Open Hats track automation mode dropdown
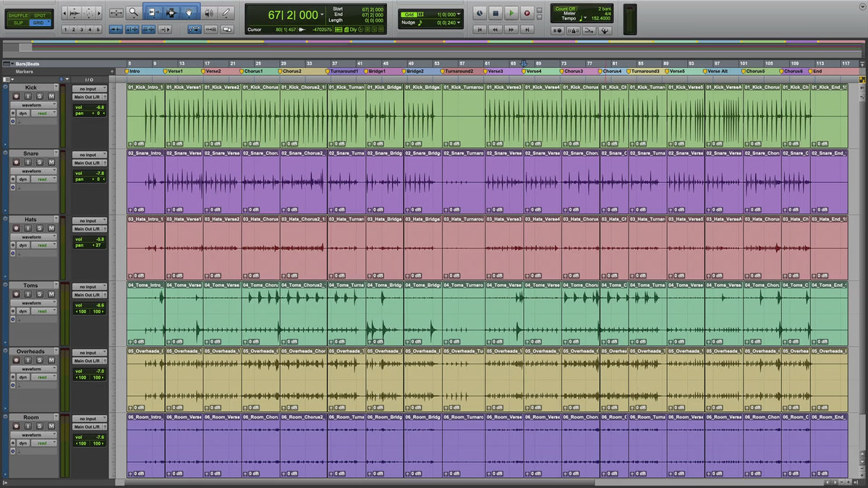Image resolution: width=868 pixels, height=488 pixels. (x=43, y=245)
